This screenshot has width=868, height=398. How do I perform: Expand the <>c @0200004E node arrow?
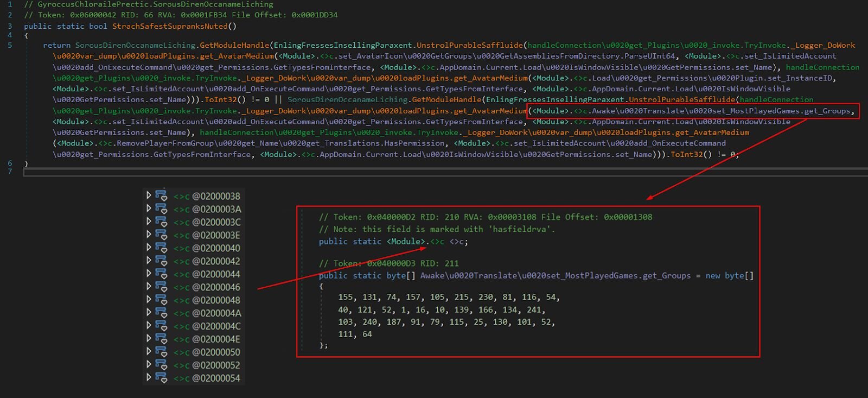pos(149,339)
